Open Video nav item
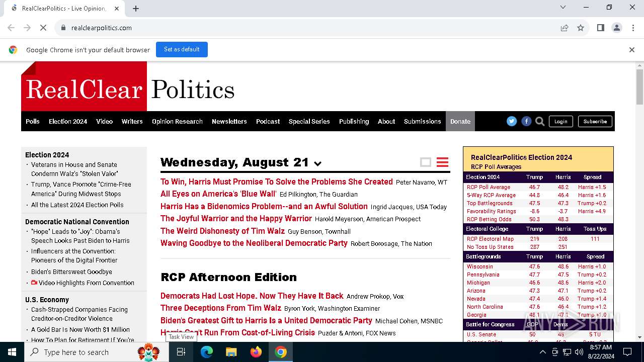This screenshot has width=644, height=362. coord(105,121)
